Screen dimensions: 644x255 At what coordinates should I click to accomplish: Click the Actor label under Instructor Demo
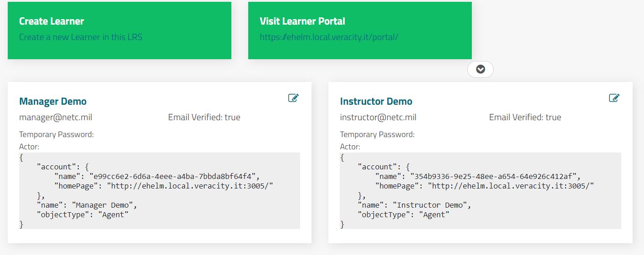click(x=350, y=147)
